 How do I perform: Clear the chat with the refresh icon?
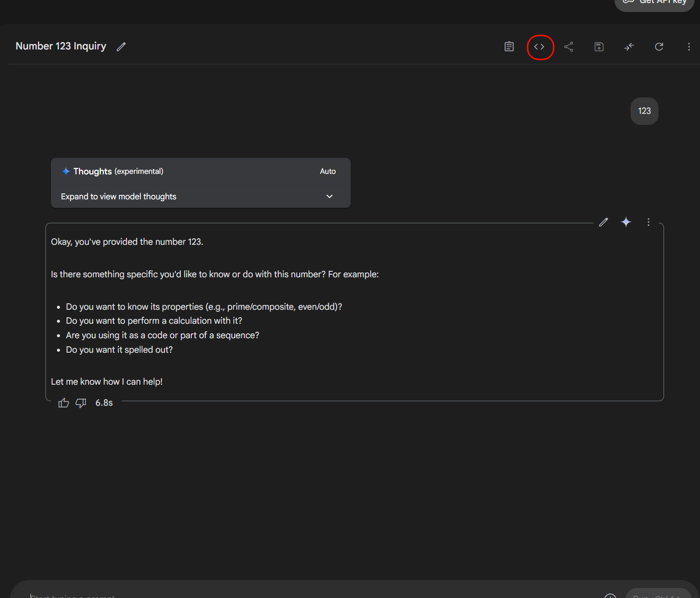[659, 46]
